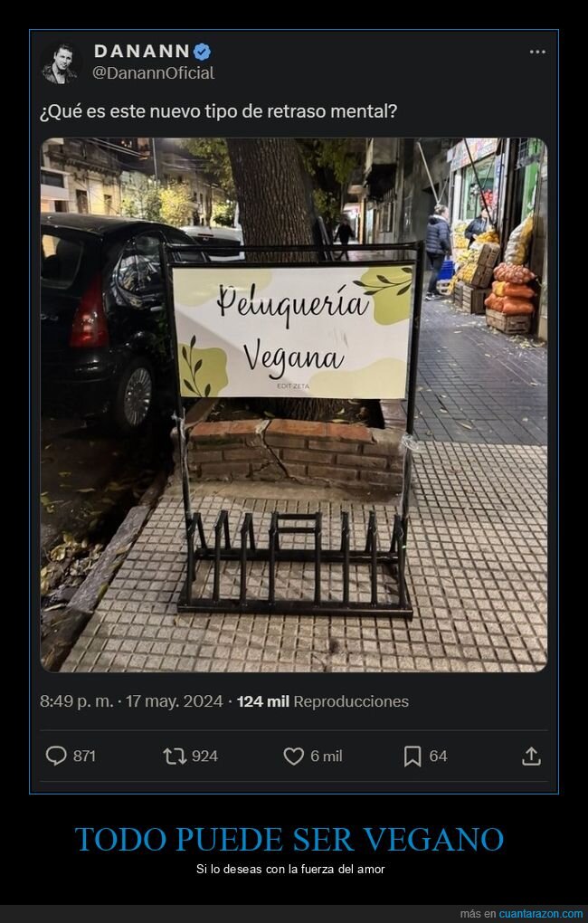Click the retweet arrows icon
Image resolution: width=588 pixels, height=923 pixels.
[x=175, y=756]
